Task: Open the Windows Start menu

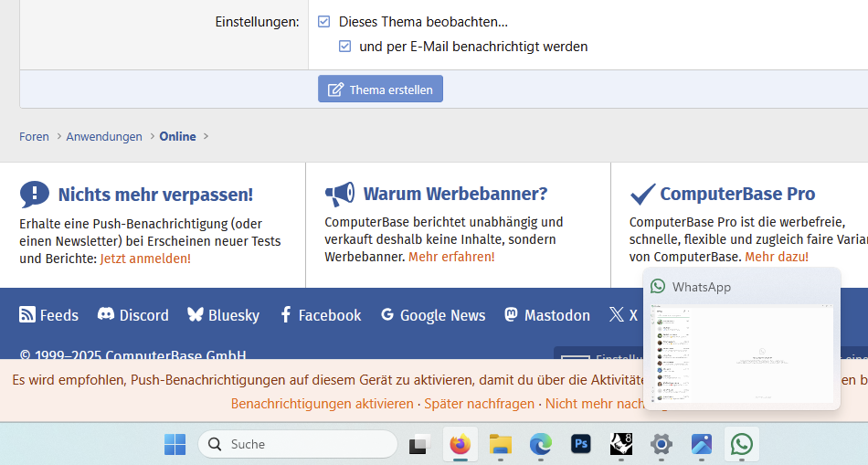Action: coord(175,444)
